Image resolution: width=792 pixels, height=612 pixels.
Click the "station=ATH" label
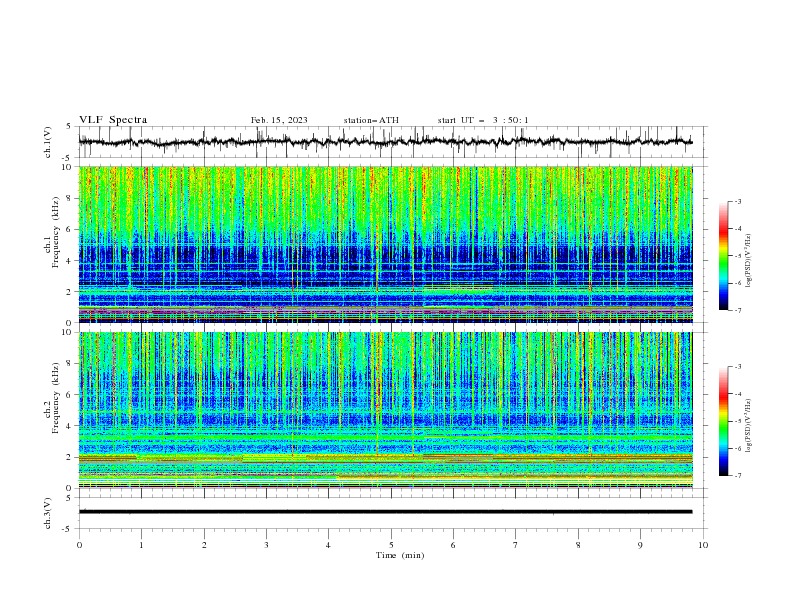tap(371, 120)
